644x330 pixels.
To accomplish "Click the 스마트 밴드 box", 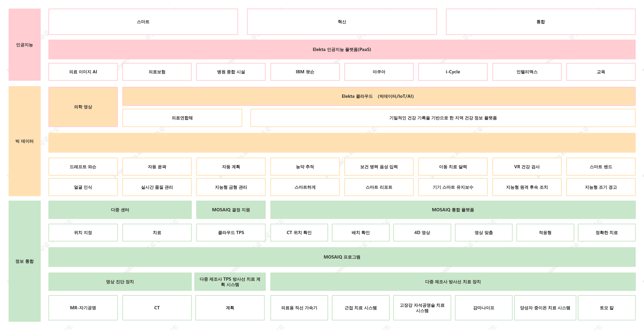I will click(x=601, y=167).
